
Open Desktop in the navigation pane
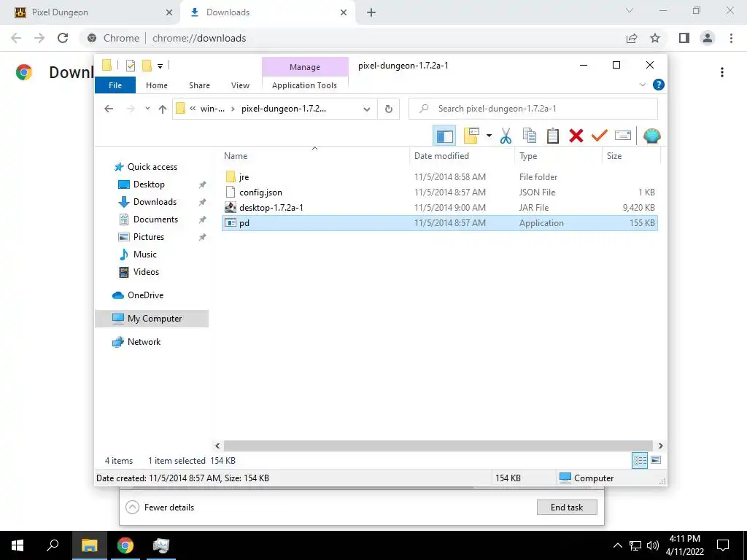tap(149, 184)
